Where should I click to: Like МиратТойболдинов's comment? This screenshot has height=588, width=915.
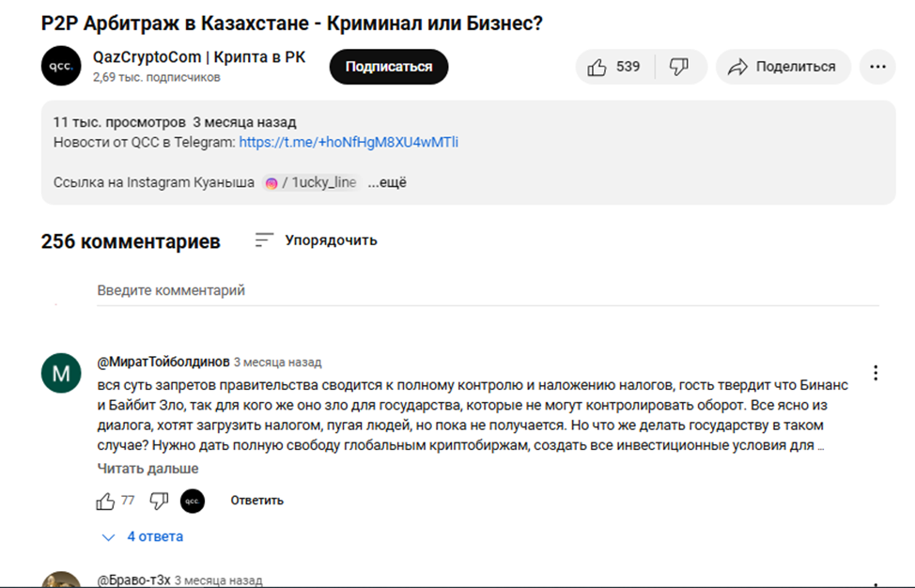[x=105, y=501]
